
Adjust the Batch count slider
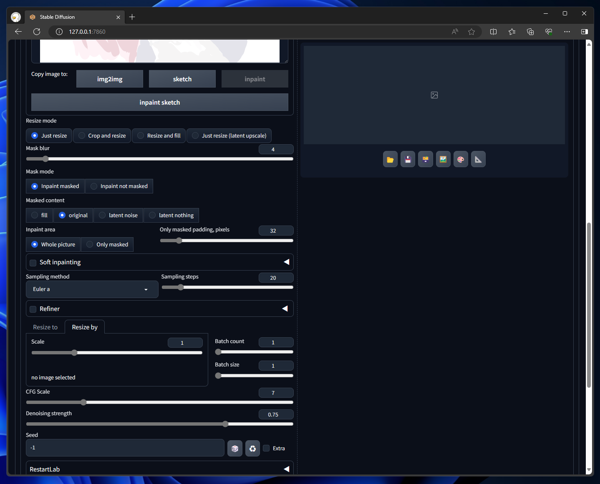[254, 352]
